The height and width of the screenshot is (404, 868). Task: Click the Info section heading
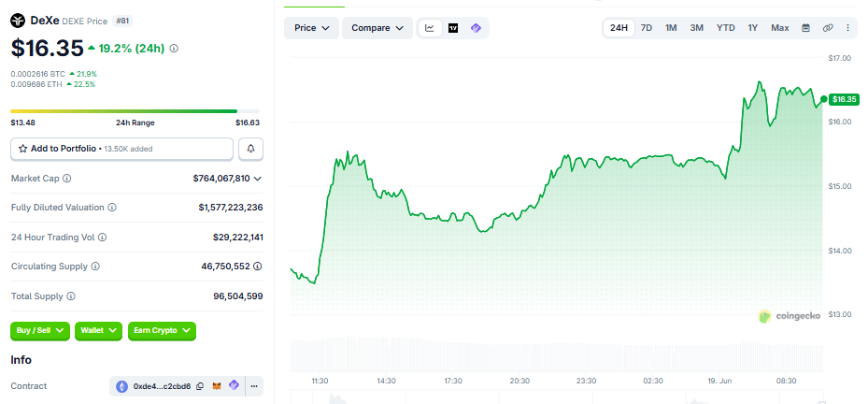(x=21, y=360)
